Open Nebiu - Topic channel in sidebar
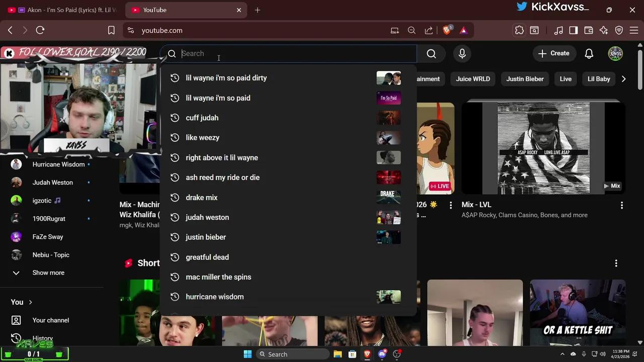The height and width of the screenshot is (362, 644). (x=52, y=255)
